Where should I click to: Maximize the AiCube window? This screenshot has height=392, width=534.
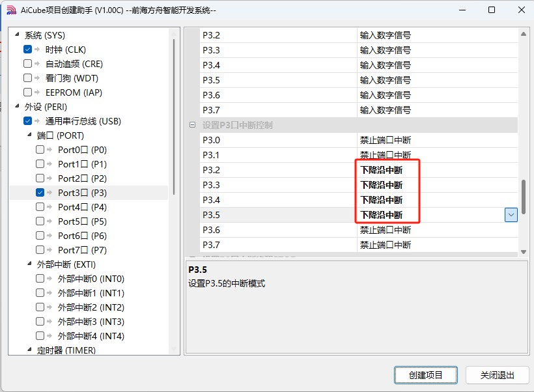click(492, 10)
